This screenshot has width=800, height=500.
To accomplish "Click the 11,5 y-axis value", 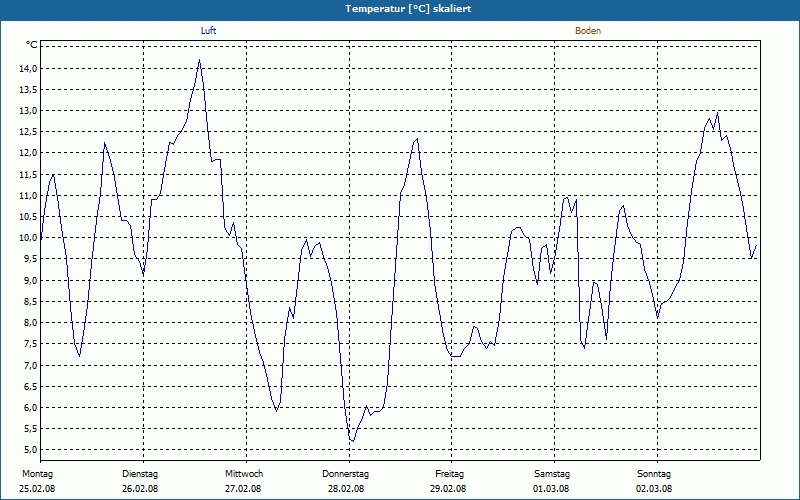I will coord(29,174).
